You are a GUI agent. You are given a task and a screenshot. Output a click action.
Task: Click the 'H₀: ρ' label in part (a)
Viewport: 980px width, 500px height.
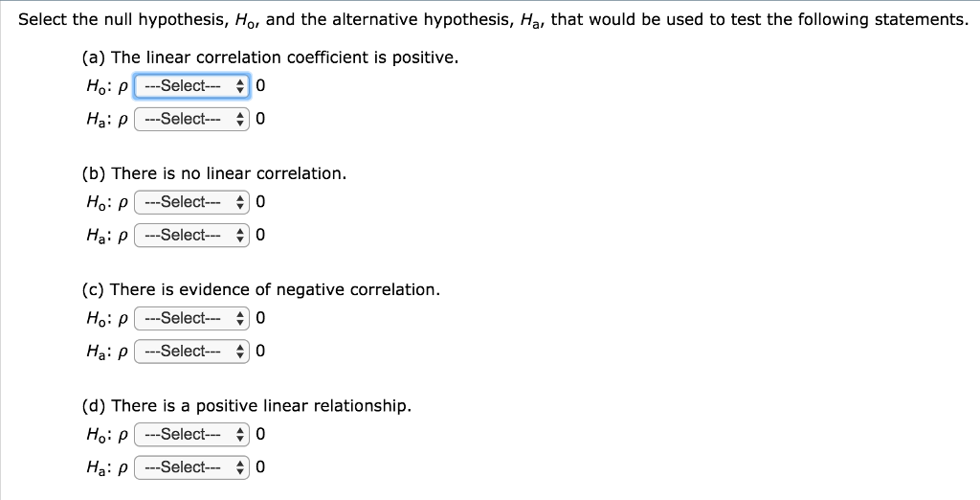tap(107, 86)
